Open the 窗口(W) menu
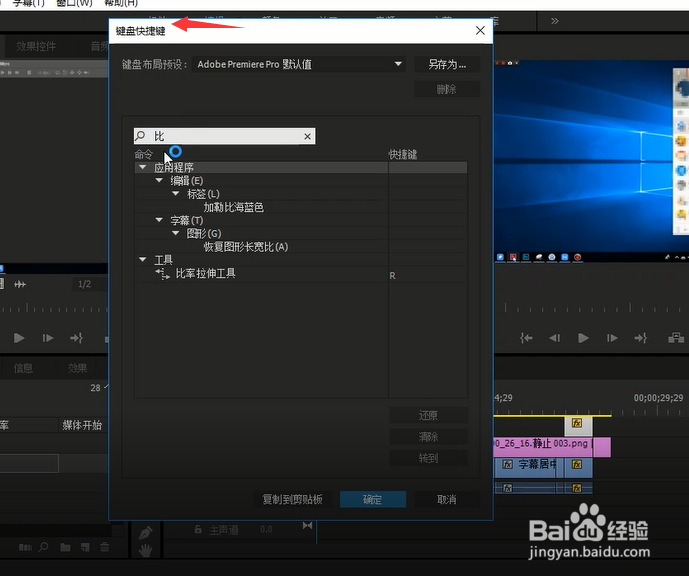The height and width of the screenshot is (576, 689). pos(74,3)
